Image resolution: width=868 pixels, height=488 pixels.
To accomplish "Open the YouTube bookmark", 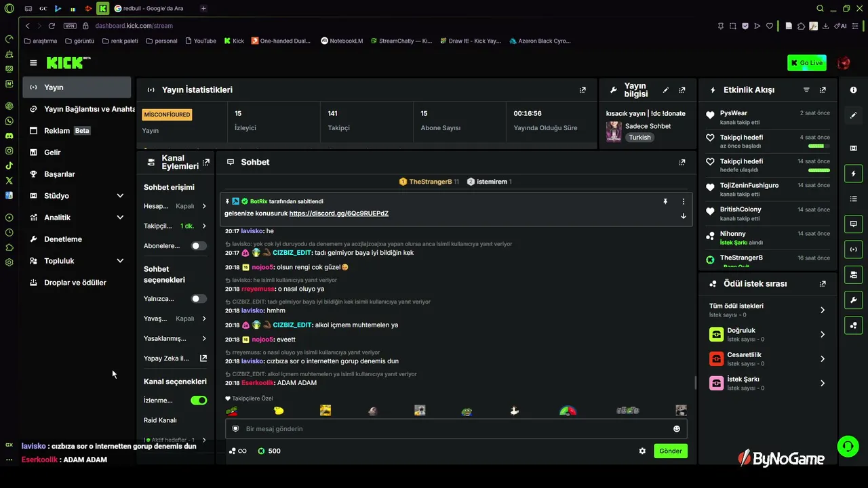I will point(199,41).
